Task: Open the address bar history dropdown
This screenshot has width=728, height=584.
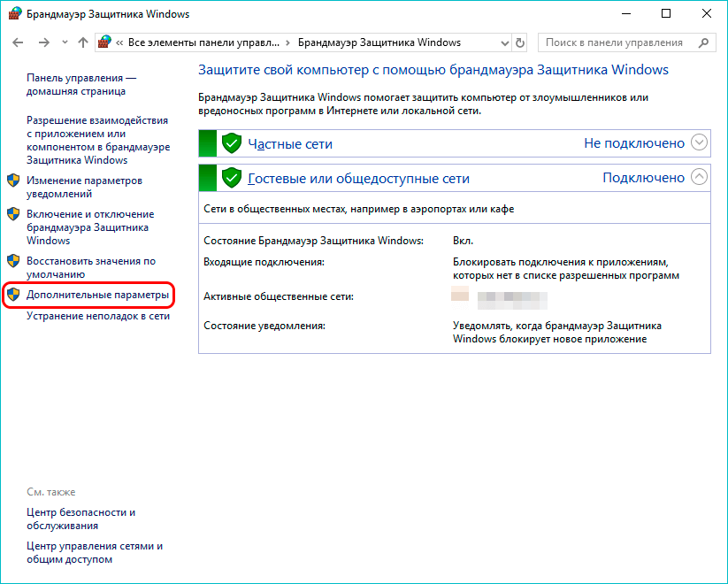Action: (x=505, y=43)
